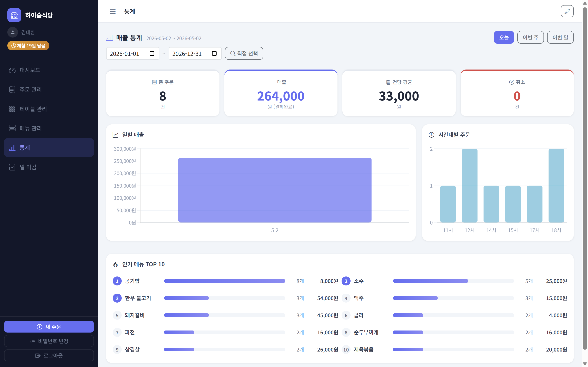This screenshot has width=588, height=367.
Task: Click the 직접 선택 search button
Action: point(244,53)
